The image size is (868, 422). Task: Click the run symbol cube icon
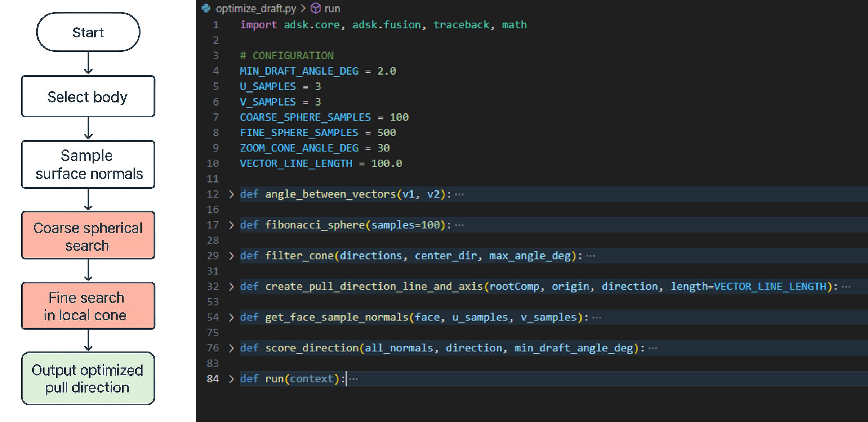[x=316, y=8]
